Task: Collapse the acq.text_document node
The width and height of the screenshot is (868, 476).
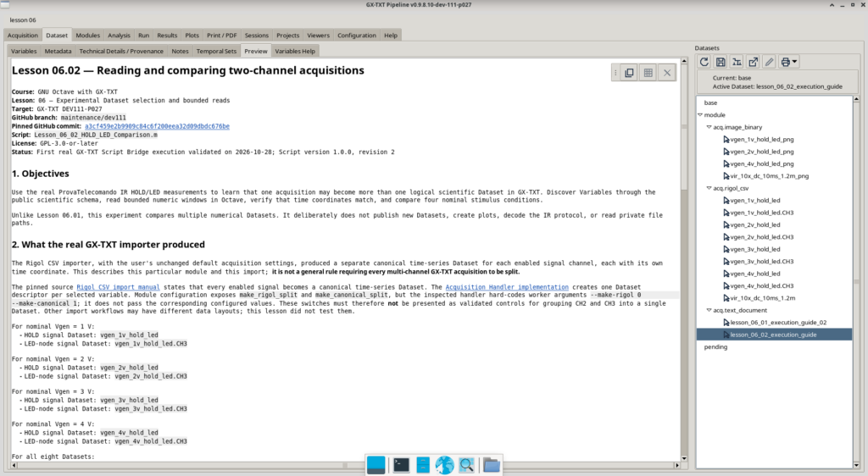Action: pos(709,310)
